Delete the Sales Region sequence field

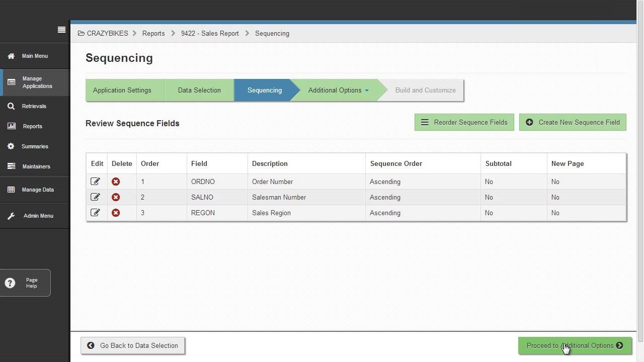[116, 213]
